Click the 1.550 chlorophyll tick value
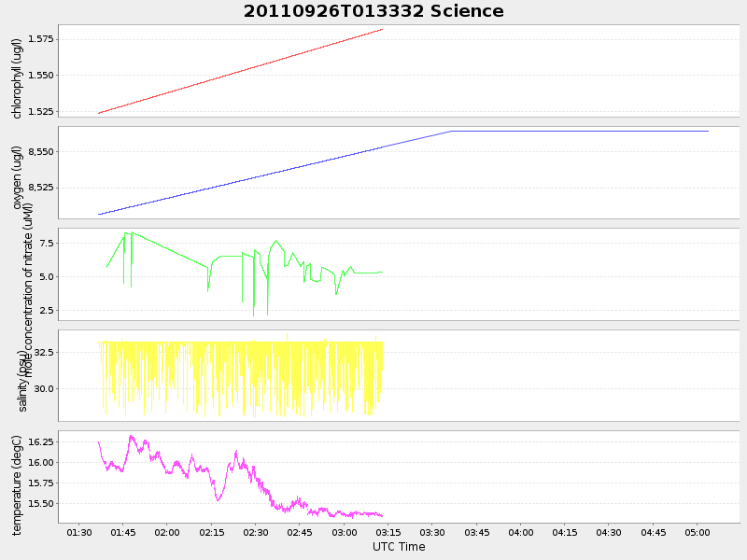This screenshot has width=747, height=560. pyautogui.click(x=41, y=76)
